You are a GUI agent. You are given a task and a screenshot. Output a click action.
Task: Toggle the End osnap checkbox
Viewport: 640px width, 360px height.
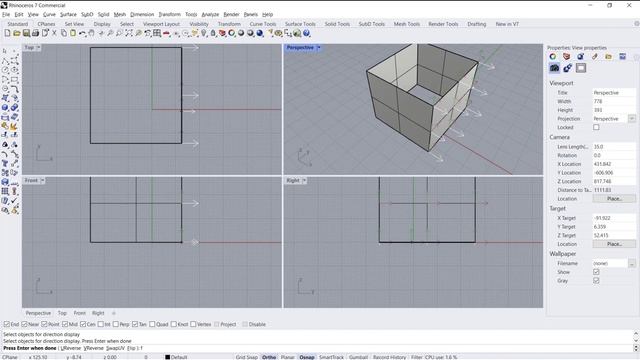(x=7, y=324)
